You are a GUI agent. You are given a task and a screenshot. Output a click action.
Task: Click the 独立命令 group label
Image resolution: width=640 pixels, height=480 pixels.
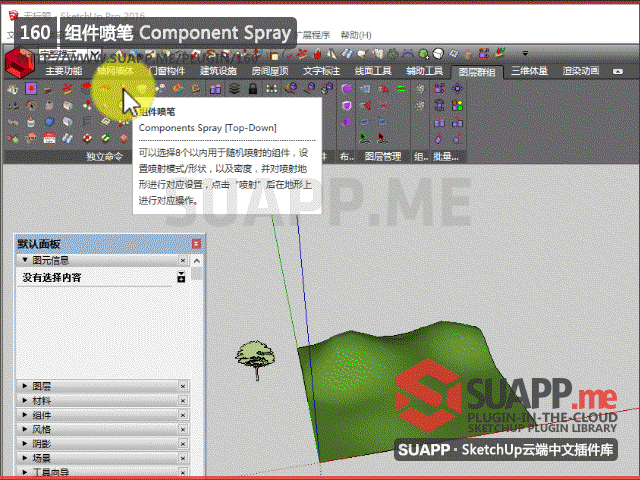104,156
